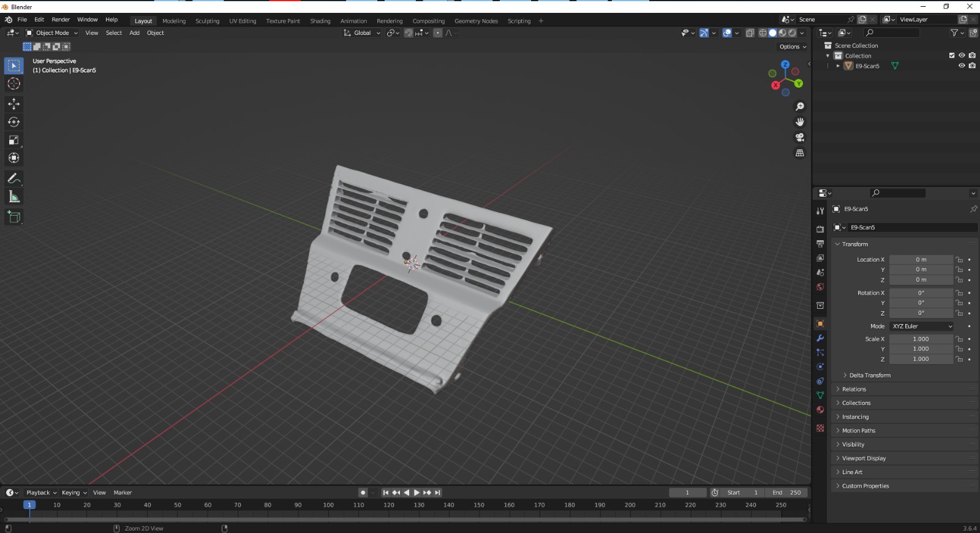The width and height of the screenshot is (980, 533).
Task: Open the rotation Mode XYZ Euler dropdown
Action: coord(921,327)
